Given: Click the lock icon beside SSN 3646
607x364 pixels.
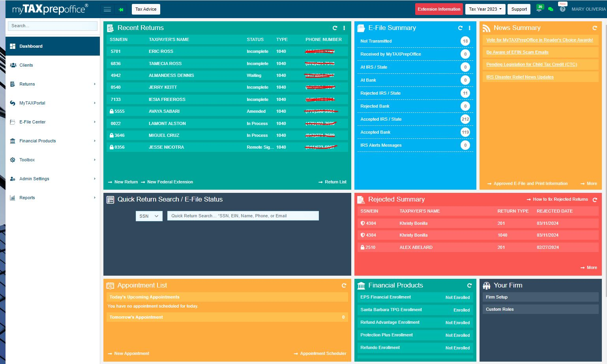Looking at the screenshot, I should [x=112, y=135].
